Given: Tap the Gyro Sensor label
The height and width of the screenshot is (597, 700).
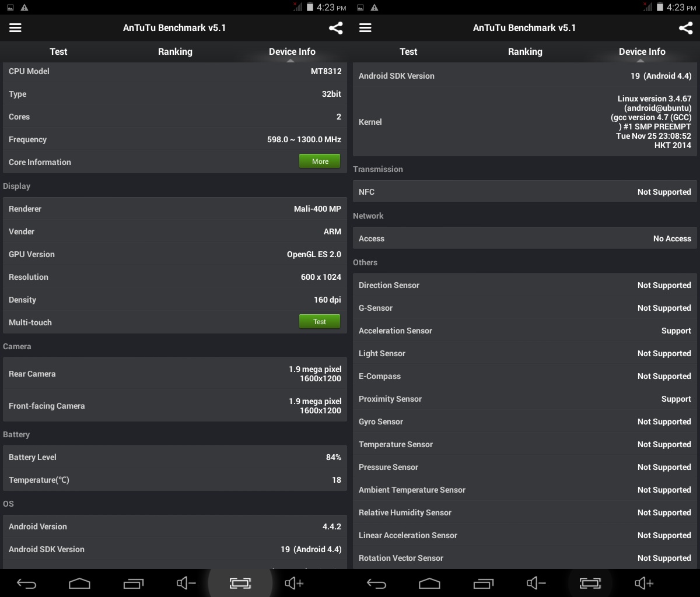Looking at the screenshot, I should [381, 422].
